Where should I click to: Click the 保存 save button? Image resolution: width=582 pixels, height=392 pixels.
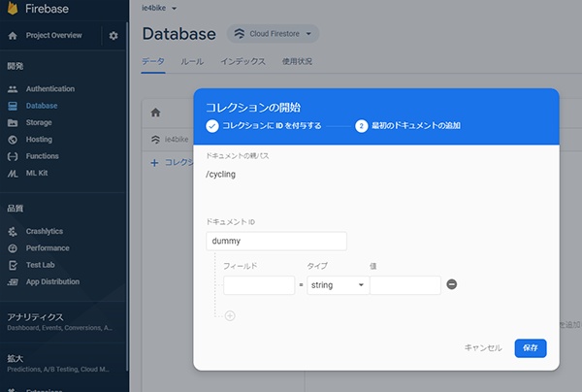[531, 348]
